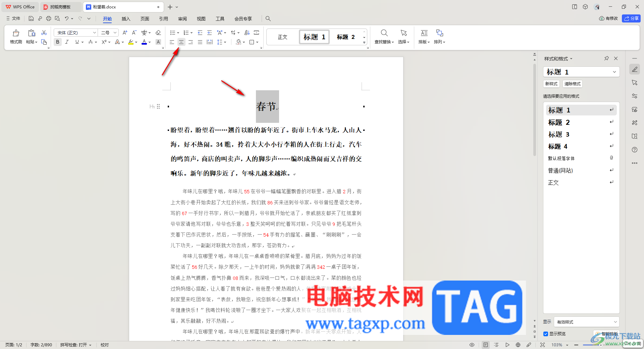Click the 清除格式 button
The height and width of the screenshot is (349, 644).
point(572,84)
